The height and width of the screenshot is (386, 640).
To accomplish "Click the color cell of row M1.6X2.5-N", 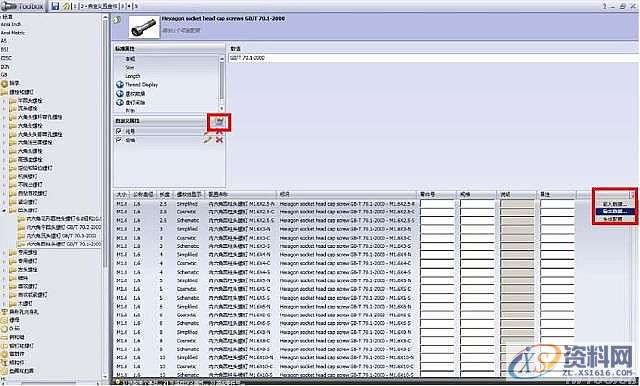I will point(517,204).
